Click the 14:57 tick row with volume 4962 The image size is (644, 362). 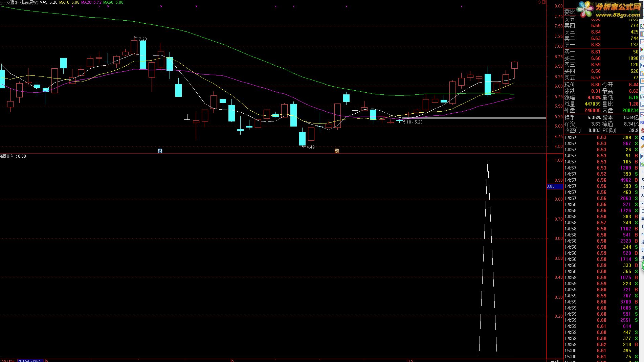click(x=601, y=180)
